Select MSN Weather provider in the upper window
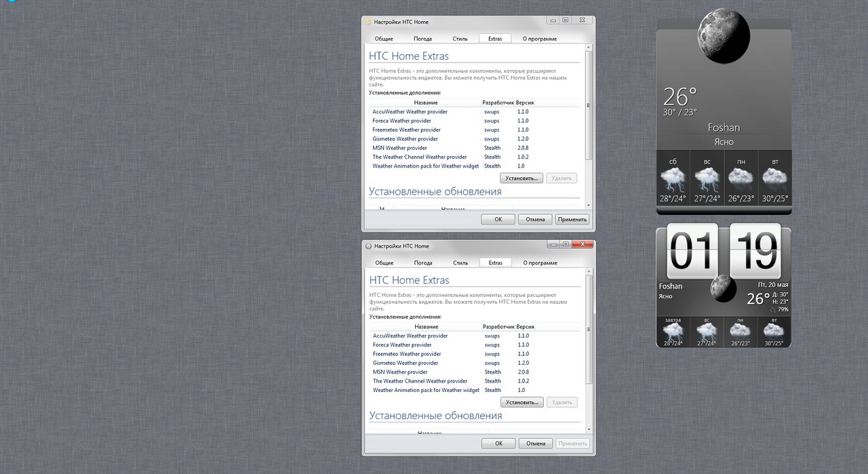 475,148
